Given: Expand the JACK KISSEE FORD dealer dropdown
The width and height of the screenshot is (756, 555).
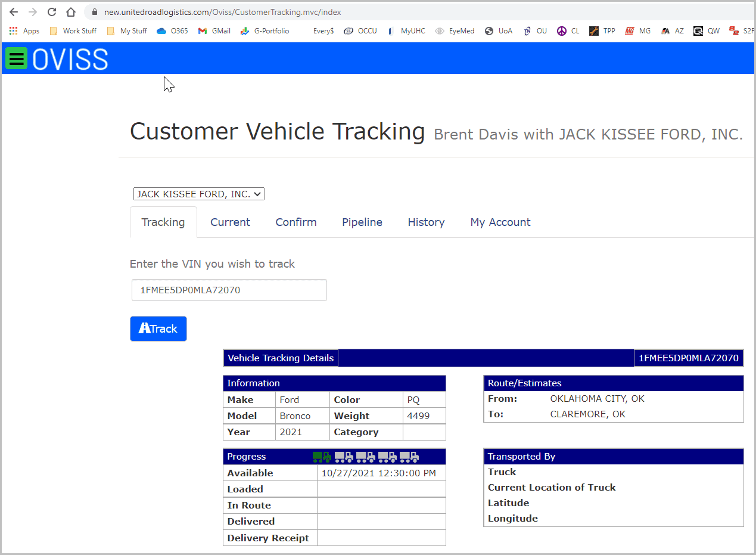Looking at the screenshot, I should pyautogui.click(x=198, y=194).
